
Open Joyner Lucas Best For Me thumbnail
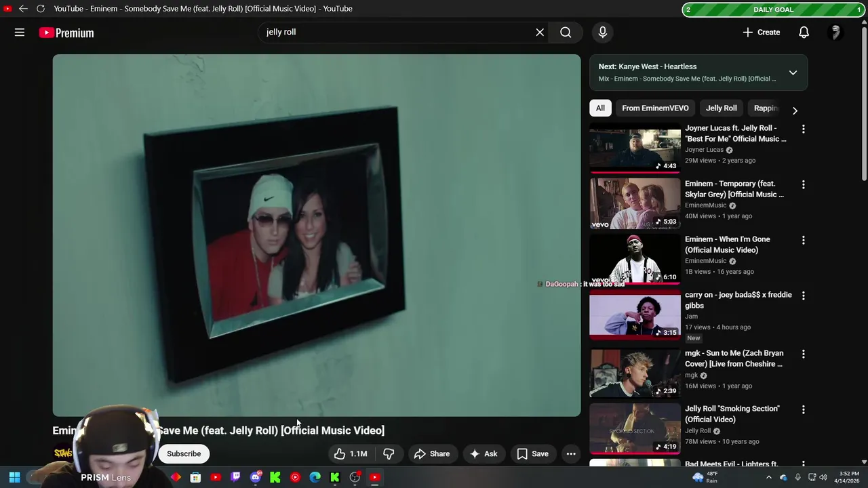click(635, 148)
